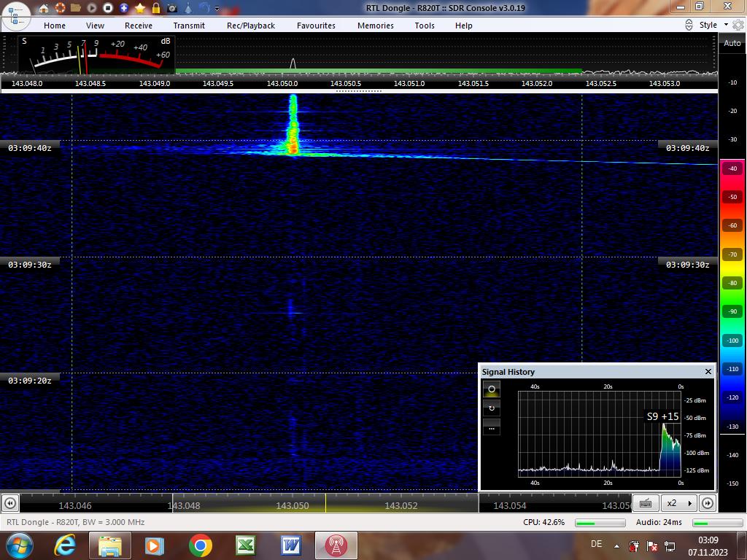Viewport: 747px width, 560px height.
Task: Open the Help ribbon tab
Action: coord(463,26)
